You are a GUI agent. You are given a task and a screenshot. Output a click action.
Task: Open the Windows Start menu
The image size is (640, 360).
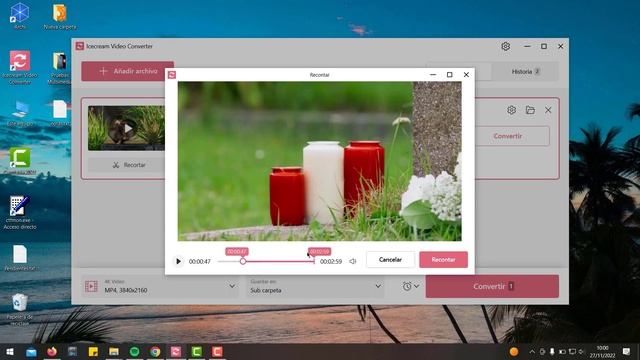(x=10, y=351)
